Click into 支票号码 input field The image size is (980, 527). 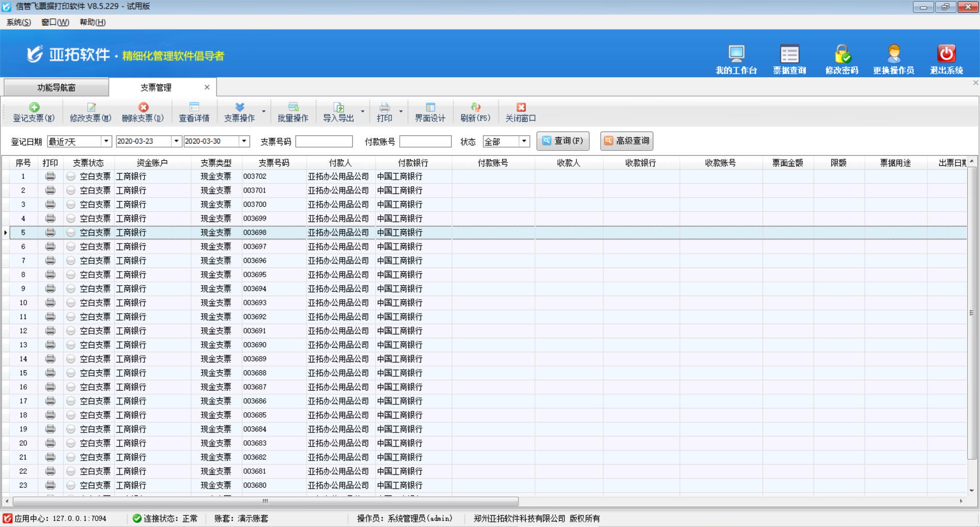(x=324, y=141)
